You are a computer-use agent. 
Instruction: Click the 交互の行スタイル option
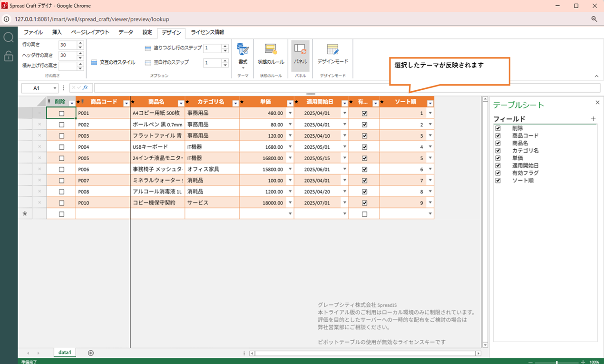[113, 62]
